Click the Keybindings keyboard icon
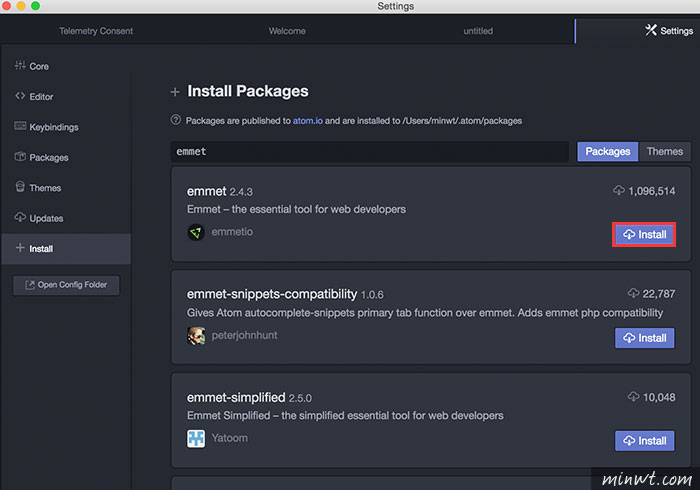This screenshot has height=490, width=700. (x=20, y=126)
